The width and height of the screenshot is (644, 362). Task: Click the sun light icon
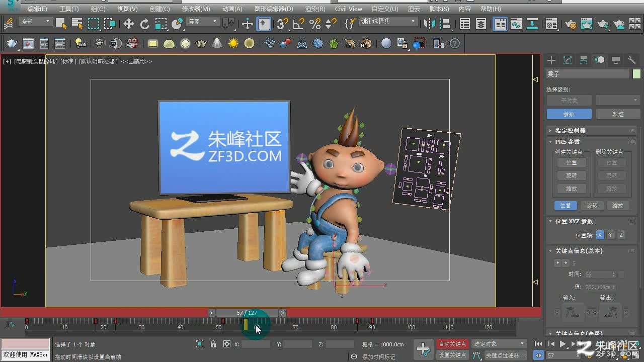tap(233, 44)
